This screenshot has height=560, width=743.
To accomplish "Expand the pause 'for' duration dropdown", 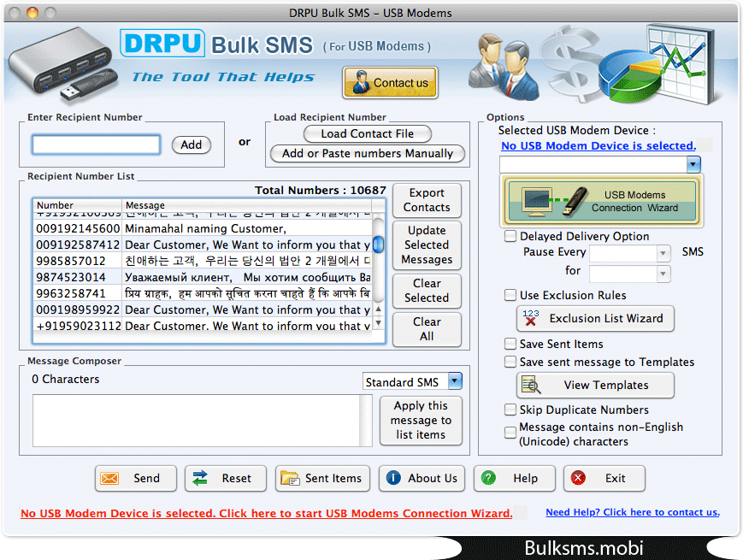I will [x=663, y=274].
